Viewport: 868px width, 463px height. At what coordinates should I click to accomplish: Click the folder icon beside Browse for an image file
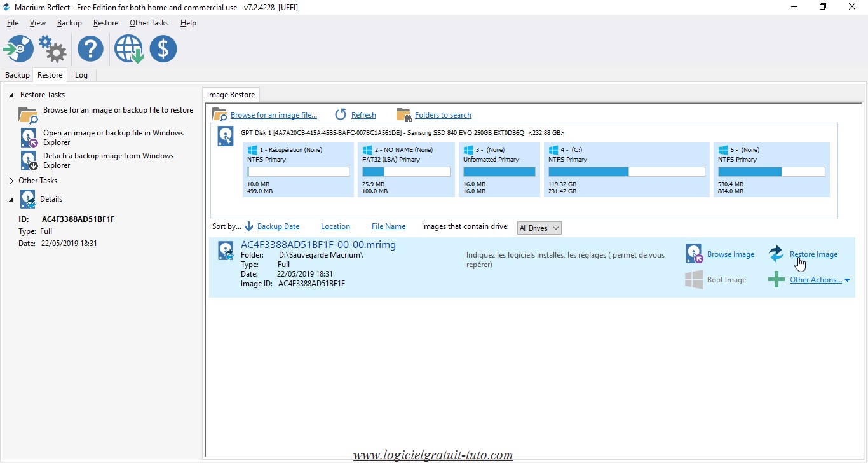click(219, 114)
